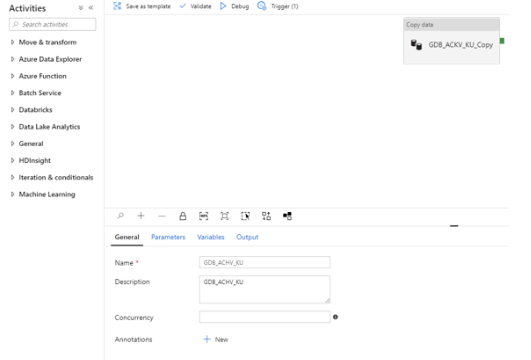Click the Description text area

(264, 289)
